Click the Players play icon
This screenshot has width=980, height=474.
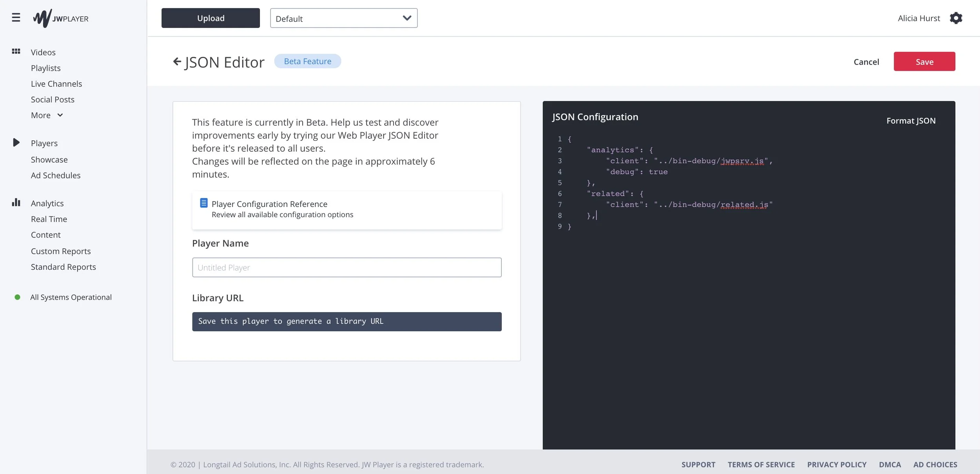pos(16,142)
